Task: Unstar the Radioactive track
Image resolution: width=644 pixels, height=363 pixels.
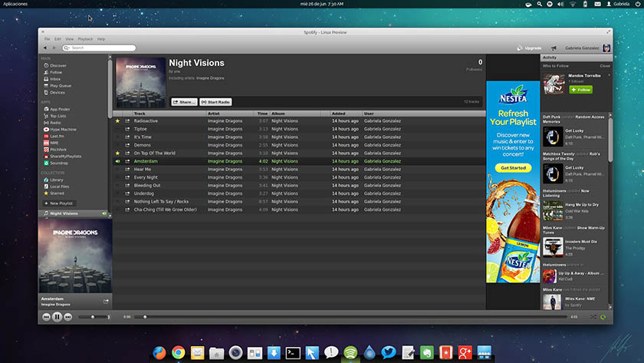Action: coord(117,120)
